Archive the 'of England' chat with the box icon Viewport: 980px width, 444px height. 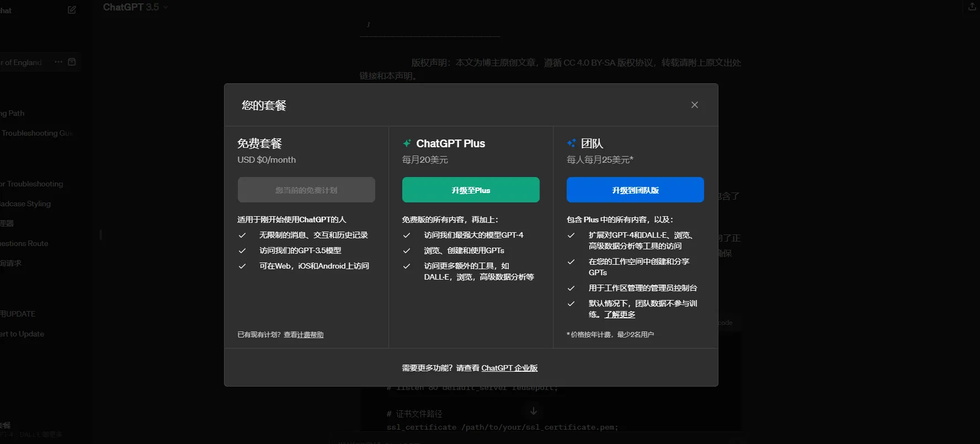72,62
